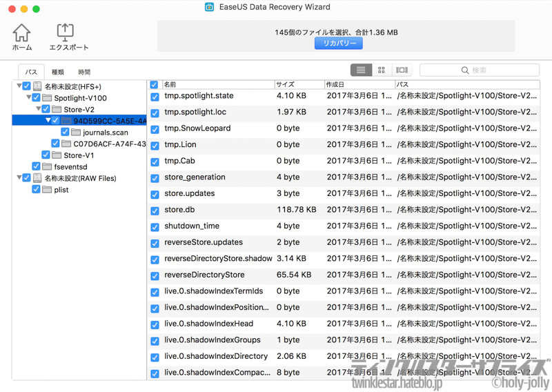Image resolution: width=552 pixels, height=392 pixels.
Task: Click the journals.scan folder icon
Action: click(76, 132)
